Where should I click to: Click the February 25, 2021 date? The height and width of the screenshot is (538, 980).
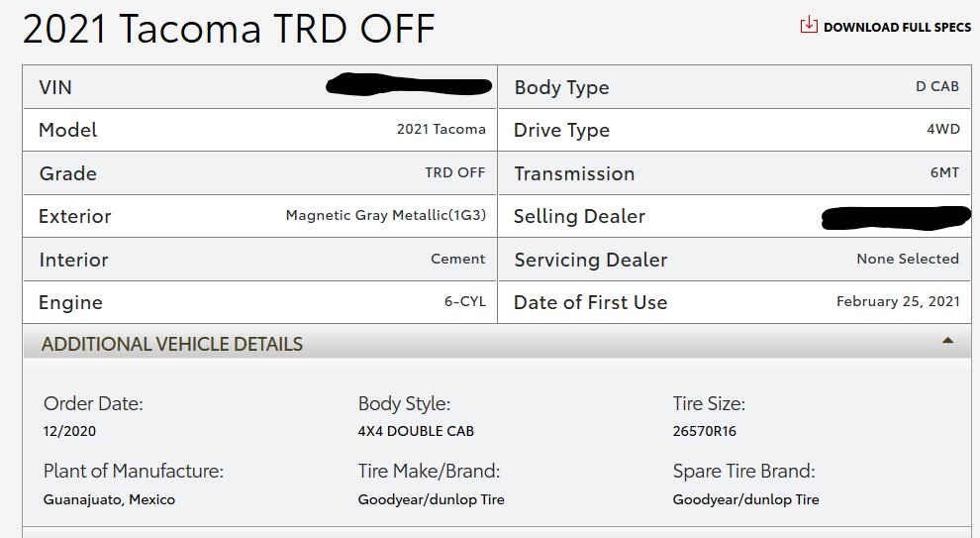tap(898, 301)
